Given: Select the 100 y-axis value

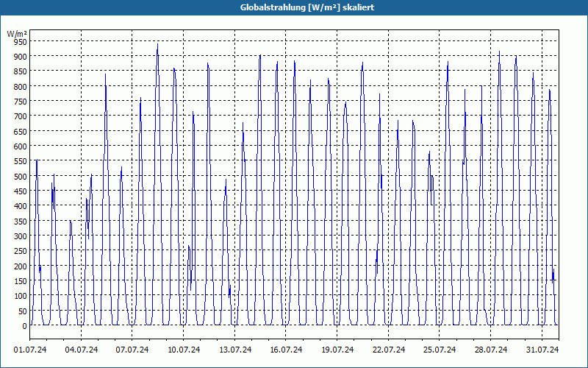Looking at the screenshot, I should [21, 296].
